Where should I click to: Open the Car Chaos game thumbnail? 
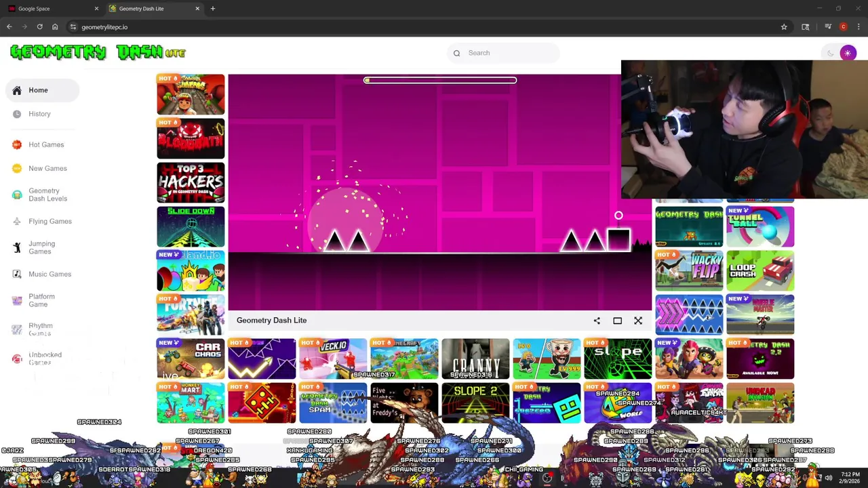[191, 359]
